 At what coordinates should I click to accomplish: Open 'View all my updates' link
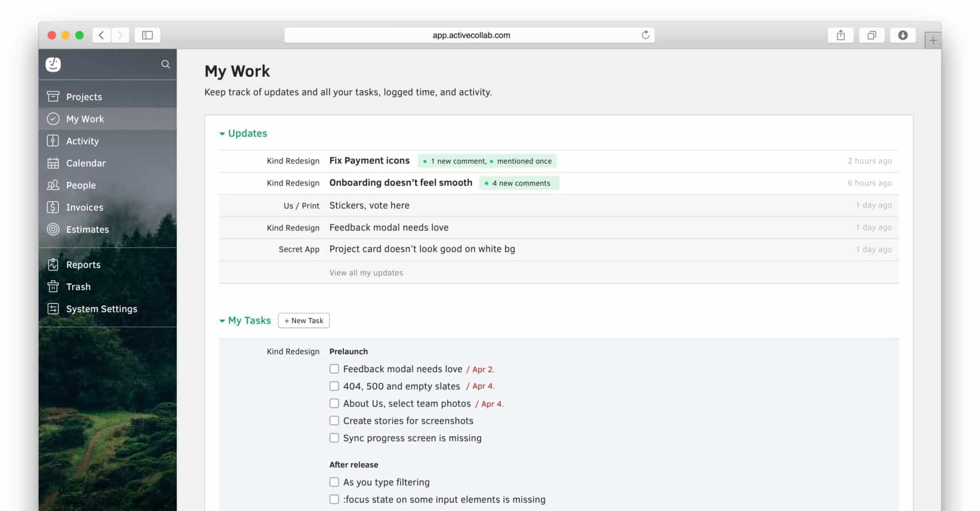[365, 272]
